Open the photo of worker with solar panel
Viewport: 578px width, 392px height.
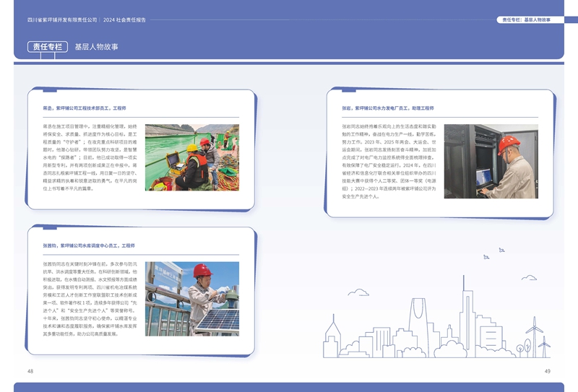(191, 298)
